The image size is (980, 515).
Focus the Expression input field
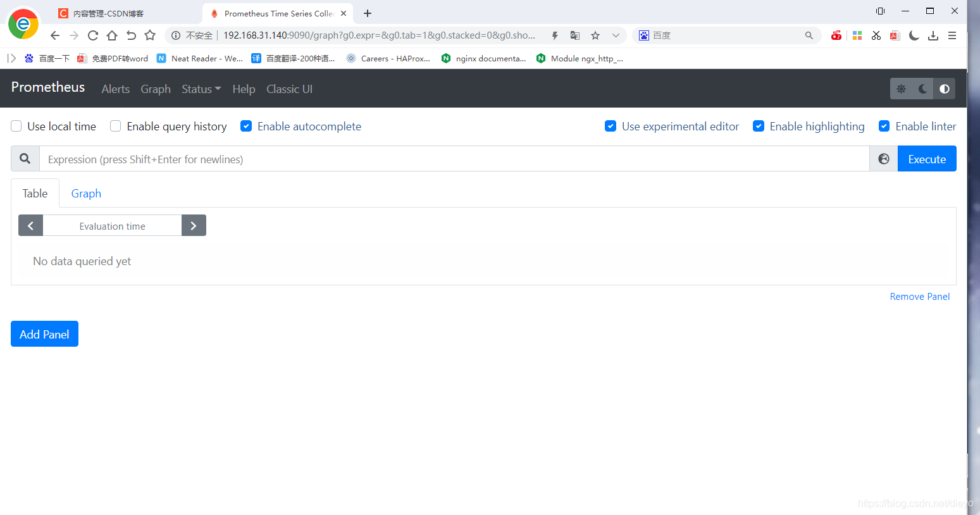click(x=454, y=159)
